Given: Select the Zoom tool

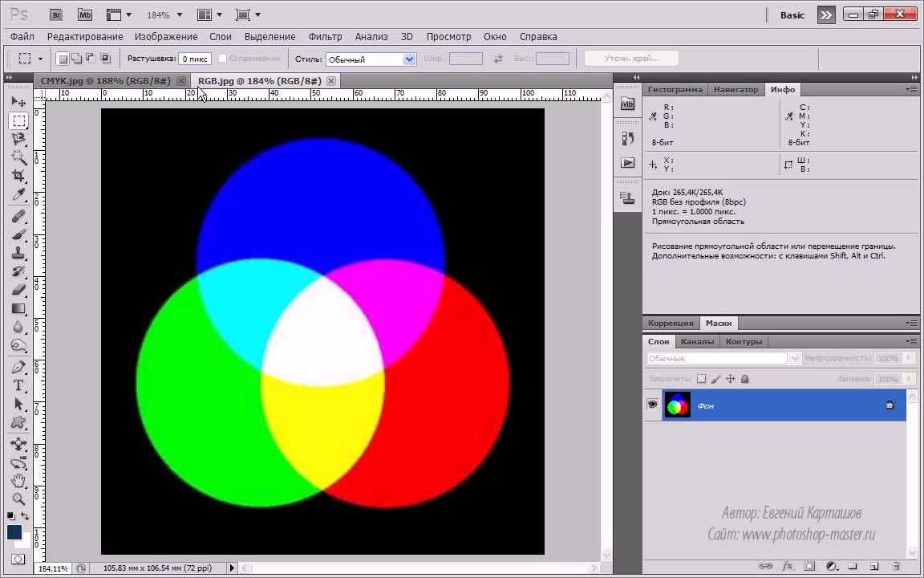Looking at the screenshot, I should pyautogui.click(x=18, y=499).
